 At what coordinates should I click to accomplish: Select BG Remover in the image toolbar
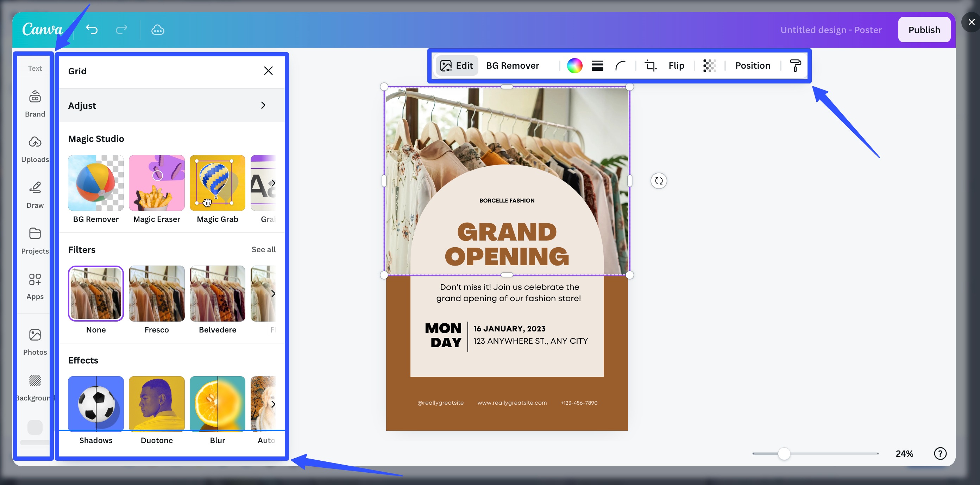point(513,65)
